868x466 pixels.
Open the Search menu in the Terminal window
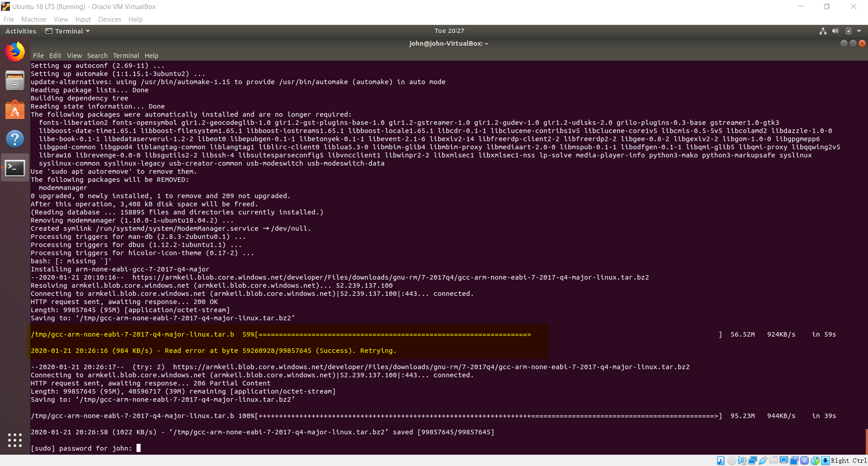(x=97, y=55)
